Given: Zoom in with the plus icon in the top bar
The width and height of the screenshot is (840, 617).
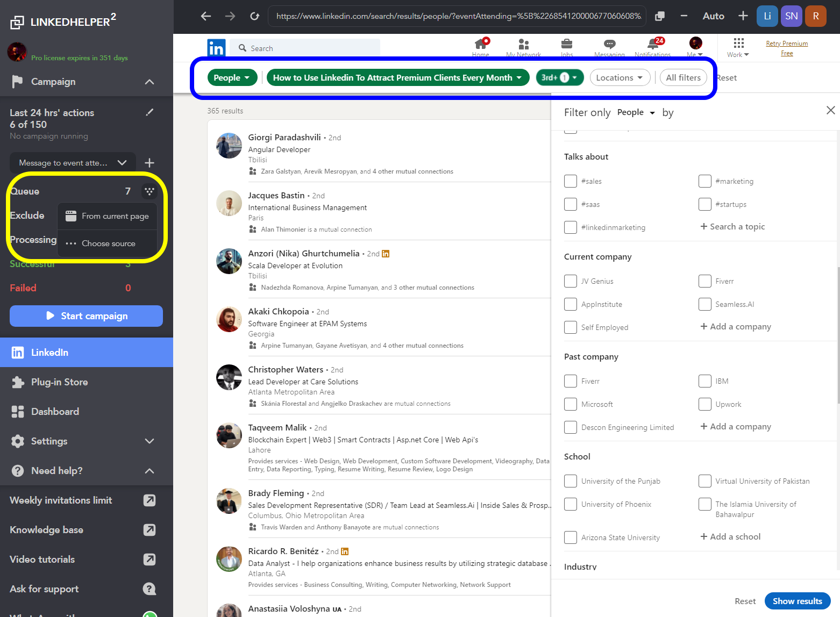Looking at the screenshot, I should (x=743, y=16).
